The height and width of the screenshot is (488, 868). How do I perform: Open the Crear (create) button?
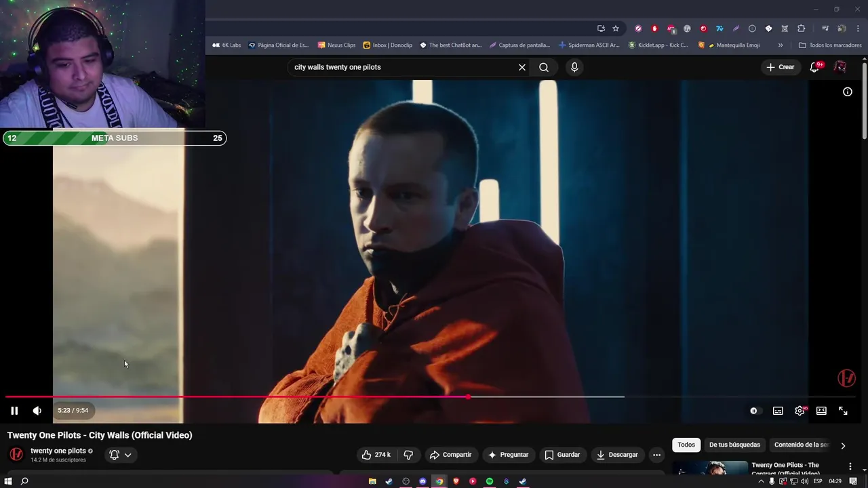click(781, 67)
